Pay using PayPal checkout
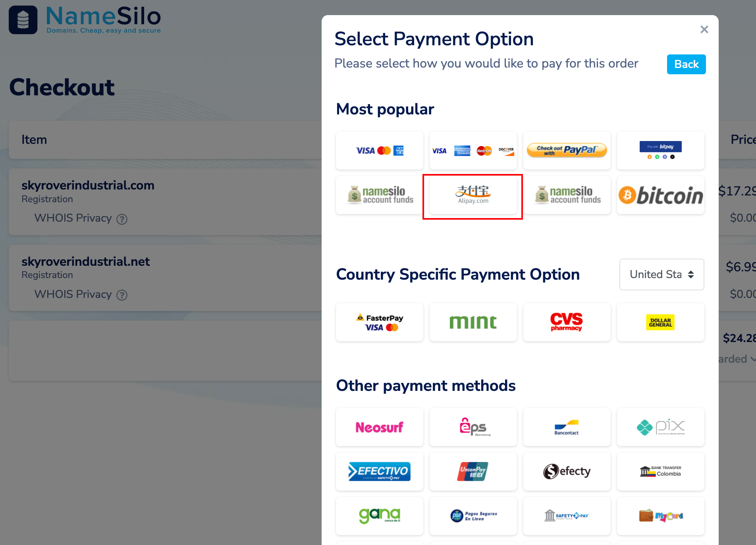This screenshot has height=545, width=756. tap(567, 151)
